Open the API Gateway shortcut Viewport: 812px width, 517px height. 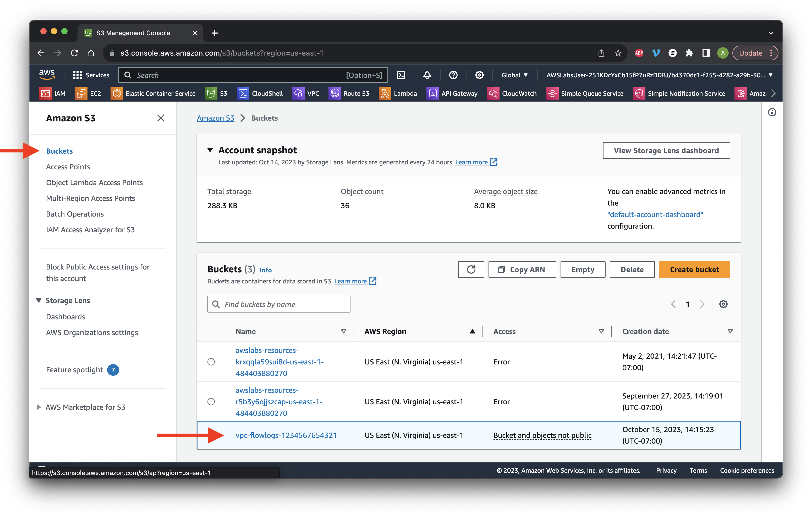(452, 94)
